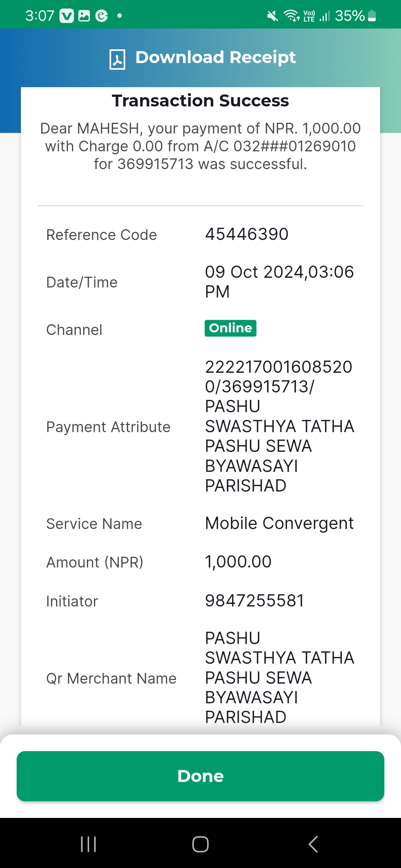Tap the PDF receipt download icon
This screenshot has width=401, height=868.
coord(117,59)
